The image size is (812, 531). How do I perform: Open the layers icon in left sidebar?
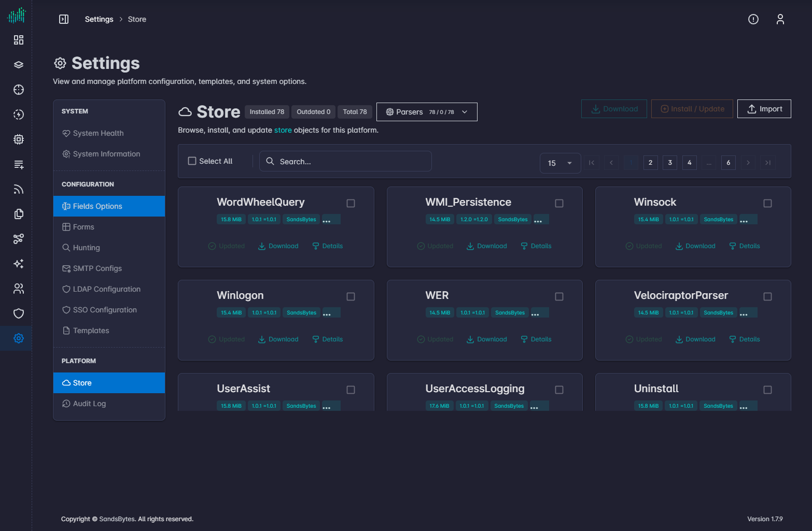tap(19, 65)
